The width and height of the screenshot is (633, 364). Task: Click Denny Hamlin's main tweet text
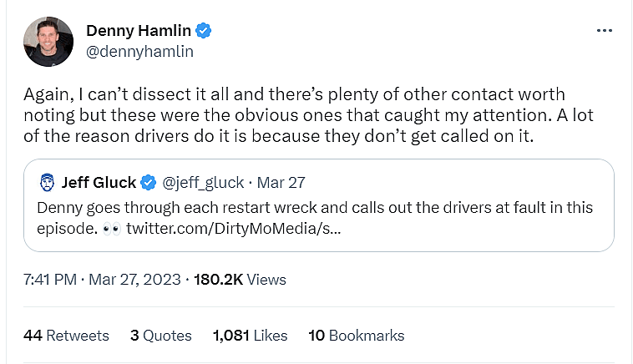click(292, 115)
